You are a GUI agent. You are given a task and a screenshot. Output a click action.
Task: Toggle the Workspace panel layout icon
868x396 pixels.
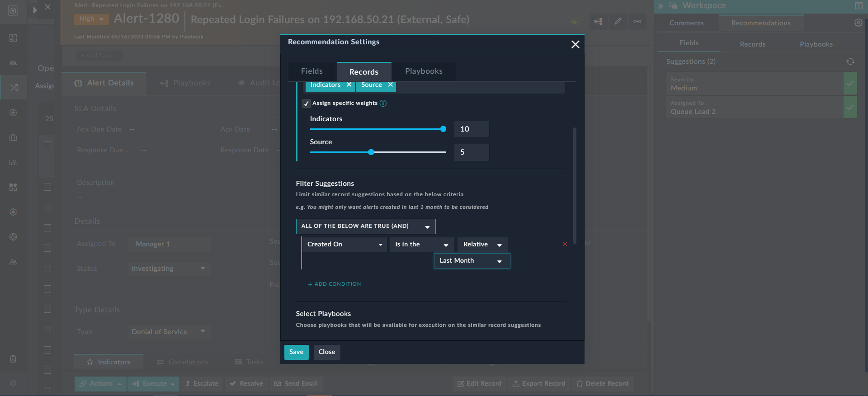coord(859,6)
